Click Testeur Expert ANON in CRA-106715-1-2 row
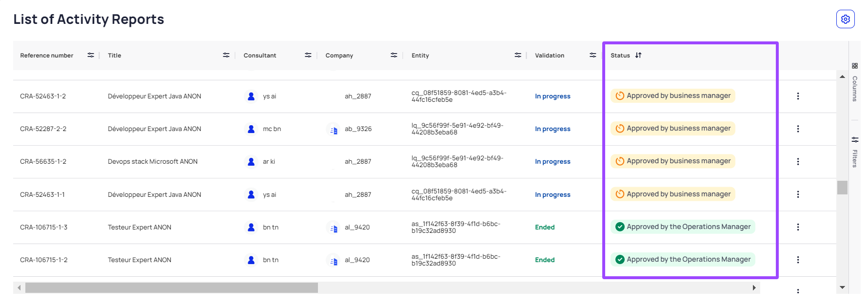 coord(139,260)
